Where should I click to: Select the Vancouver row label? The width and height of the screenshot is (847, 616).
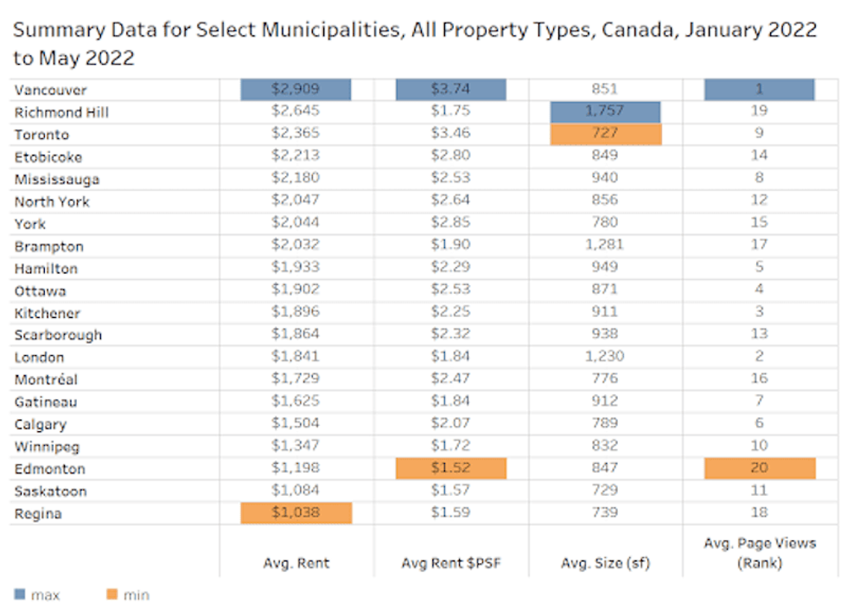pyautogui.click(x=50, y=89)
